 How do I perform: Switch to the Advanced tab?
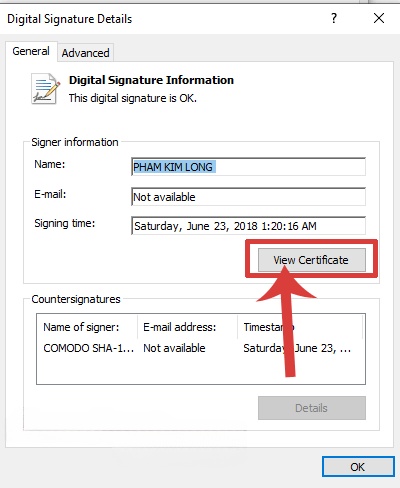pyautogui.click(x=86, y=53)
